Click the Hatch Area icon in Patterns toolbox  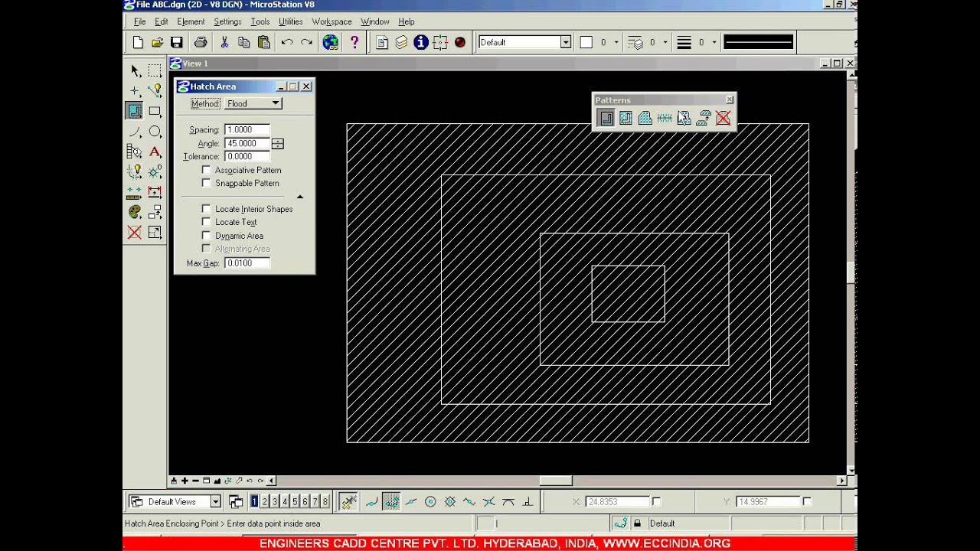coord(606,118)
